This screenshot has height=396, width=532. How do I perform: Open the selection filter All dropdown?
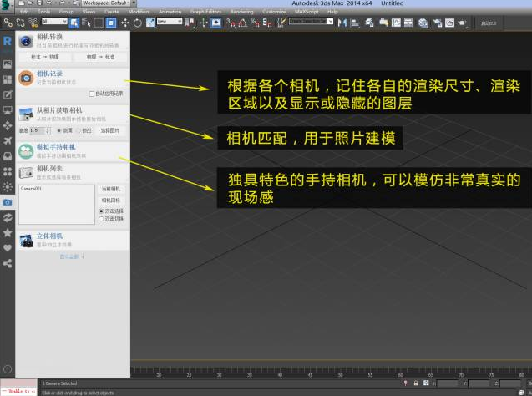coord(53,23)
